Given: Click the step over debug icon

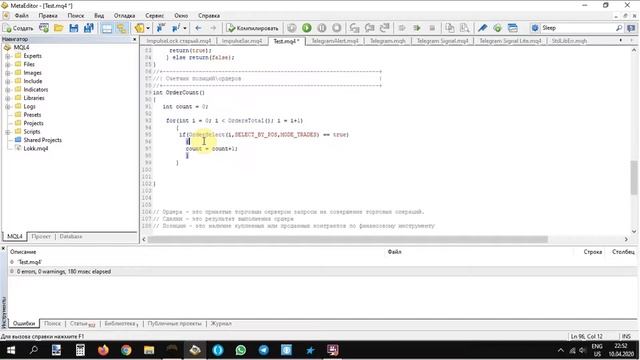Looking at the screenshot, I should coord(369,28).
